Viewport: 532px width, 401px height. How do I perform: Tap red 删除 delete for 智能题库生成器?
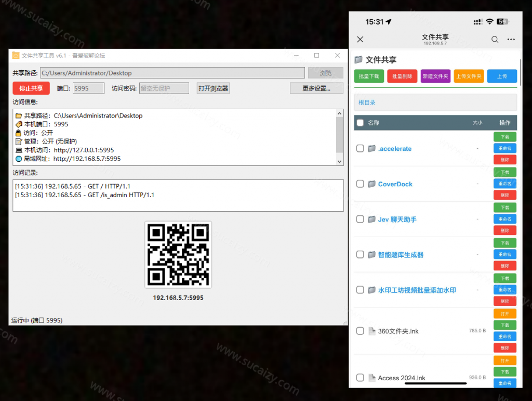505,266
